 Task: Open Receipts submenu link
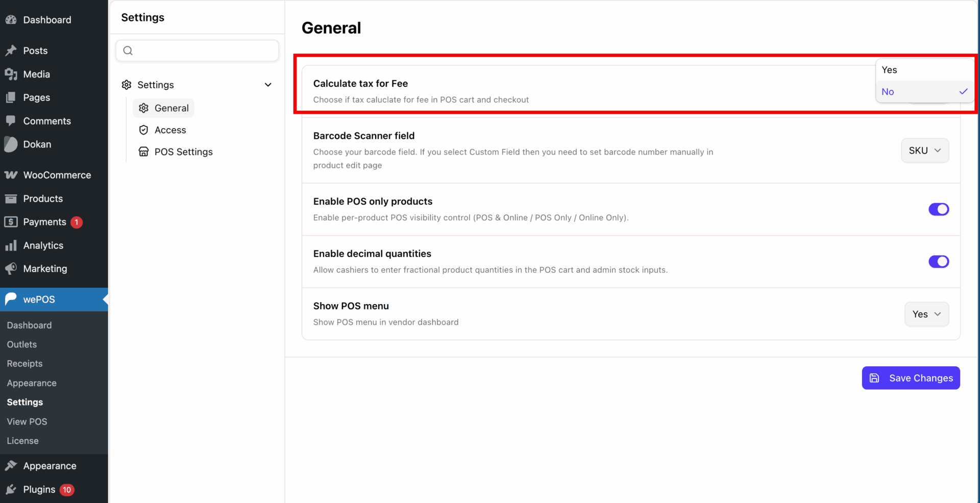tap(24, 364)
